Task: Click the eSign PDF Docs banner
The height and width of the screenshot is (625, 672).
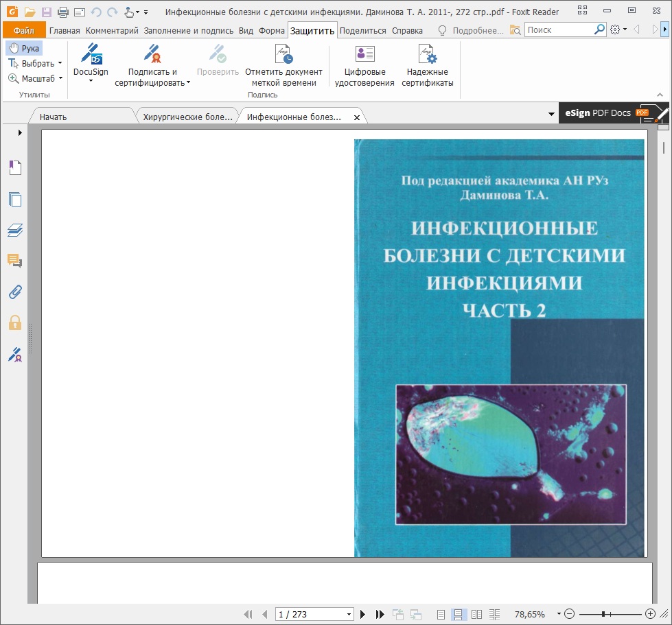Action: [613, 113]
